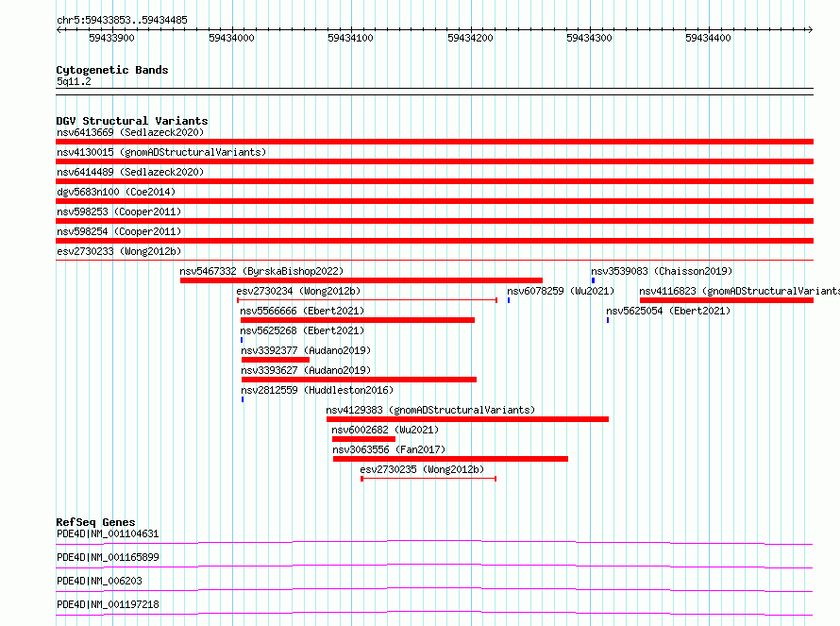Screen dimensions: 840x626
Task: Click blue marker under nsv5625054
Action: click(608, 320)
